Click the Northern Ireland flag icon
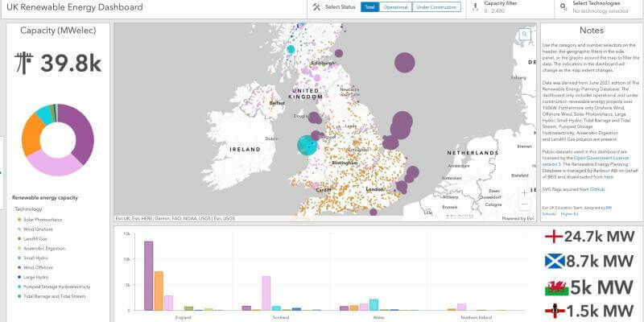Image resolution: width=644 pixels, height=322 pixels. tap(555, 311)
